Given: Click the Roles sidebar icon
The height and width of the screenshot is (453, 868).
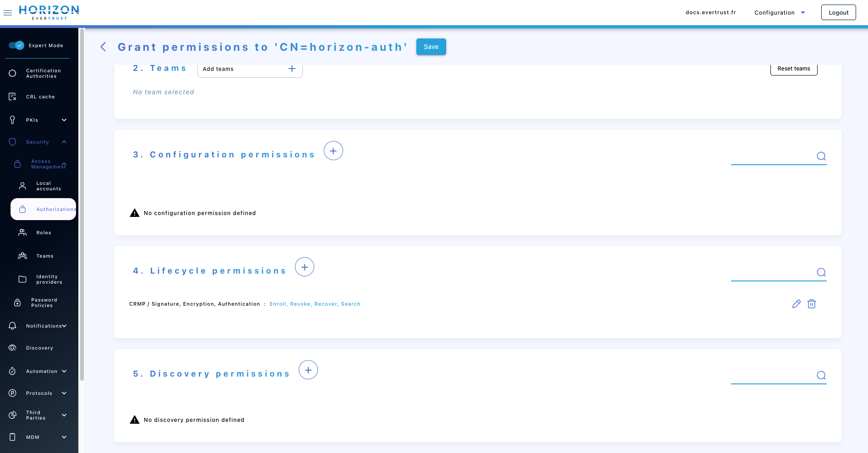Looking at the screenshot, I should click(22, 232).
